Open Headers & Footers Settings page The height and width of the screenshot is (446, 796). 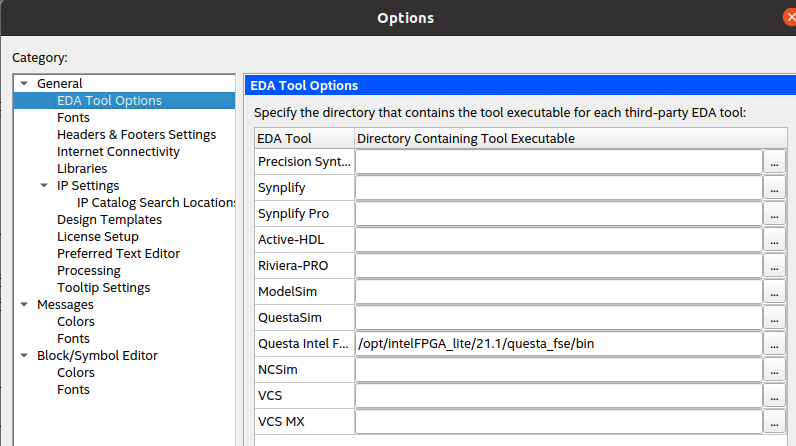pyautogui.click(x=136, y=135)
